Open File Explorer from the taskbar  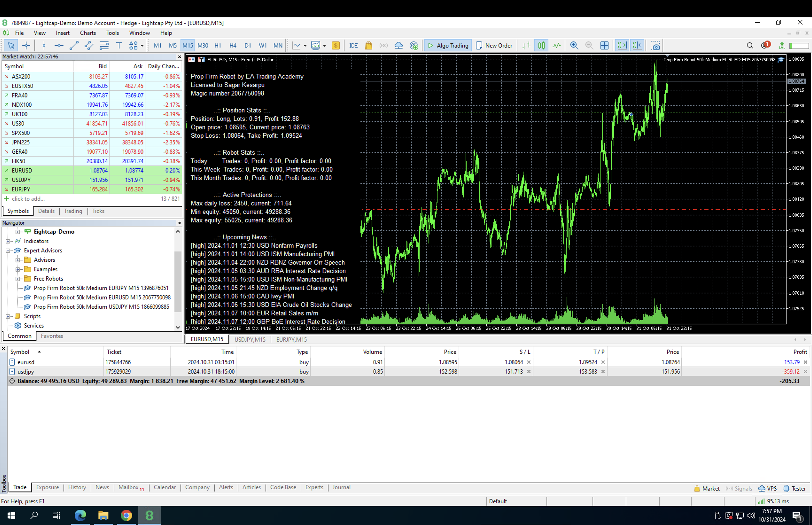point(103,515)
